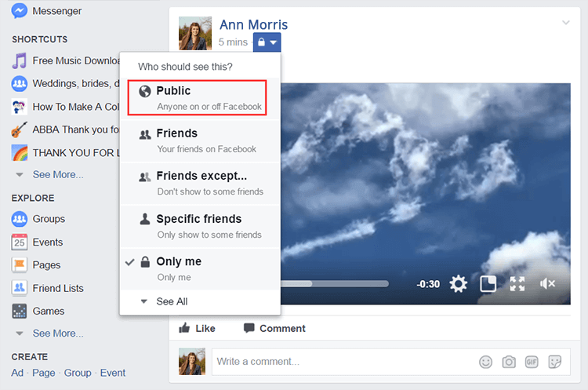This screenshot has width=588, height=390.
Task: Open the Ann Morris profile link
Action: coord(253,25)
